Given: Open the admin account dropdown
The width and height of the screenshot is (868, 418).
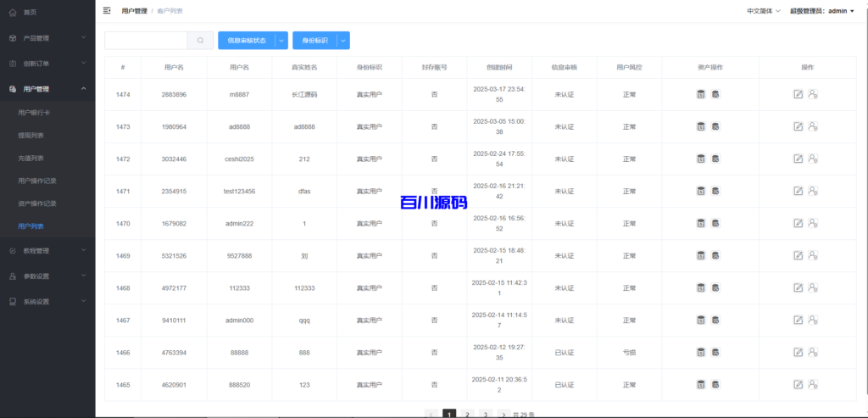Looking at the screenshot, I should pyautogui.click(x=822, y=10).
